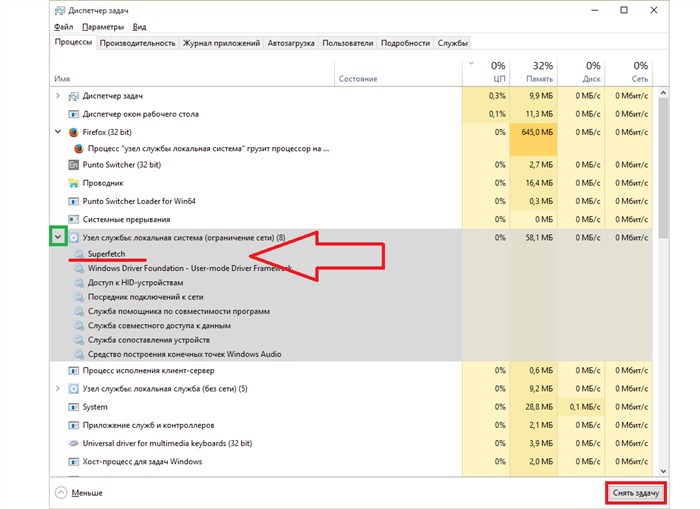Switch to the Подробности tab
The height and width of the screenshot is (509, 700).
[405, 43]
